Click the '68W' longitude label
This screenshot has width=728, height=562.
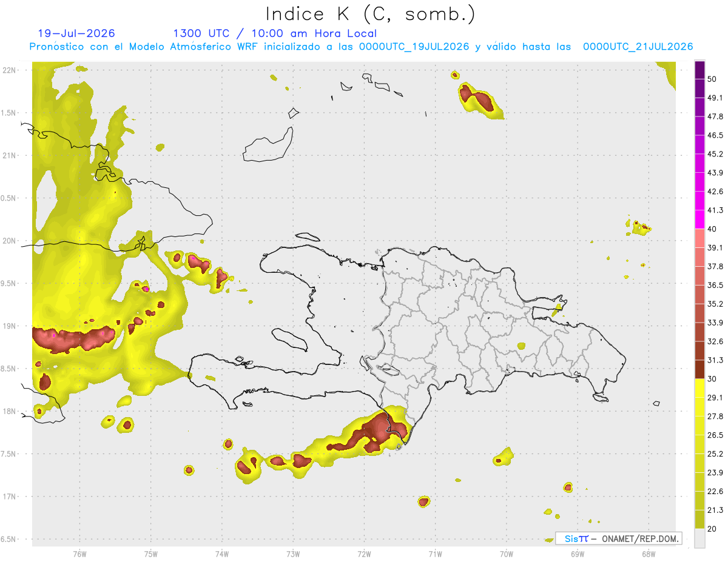pyautogui.click(x=649, y=554)
